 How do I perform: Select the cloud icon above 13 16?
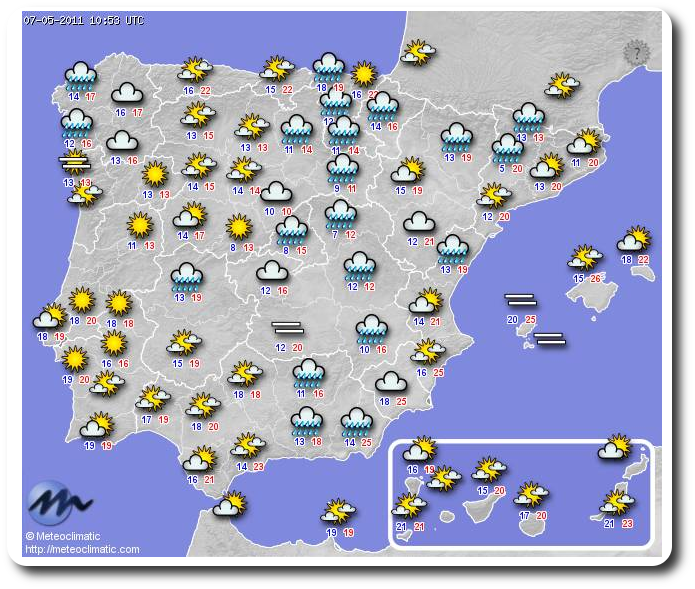coord(122,141)
